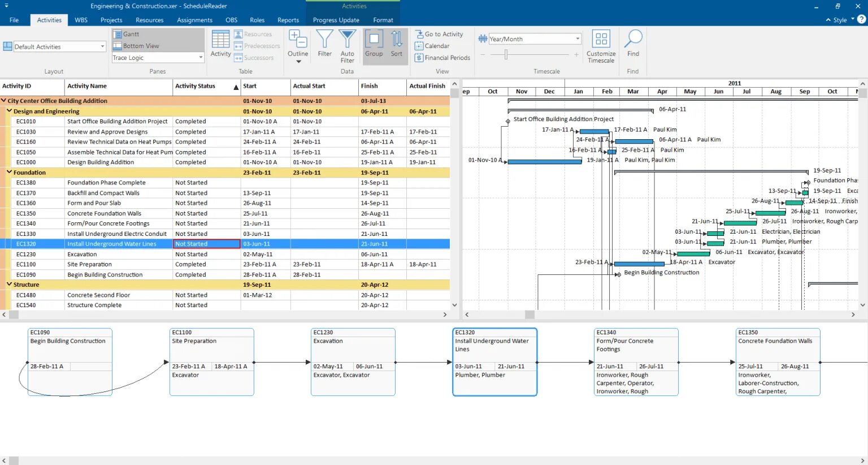This screenshot has width=868, height=465.
Task: Select the Not Started status of EC1320
Action: point(206,244)
